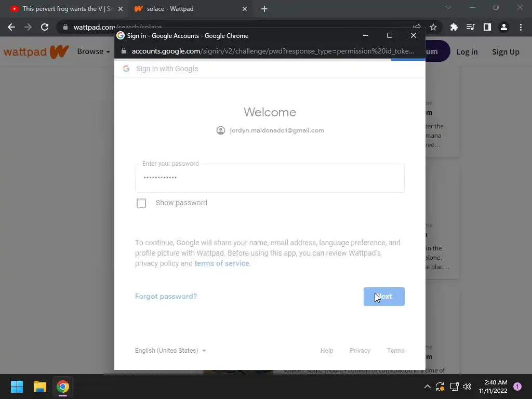Toggle the Chrome side panel icon
The image size is (532, 399).
coord(487,27)
